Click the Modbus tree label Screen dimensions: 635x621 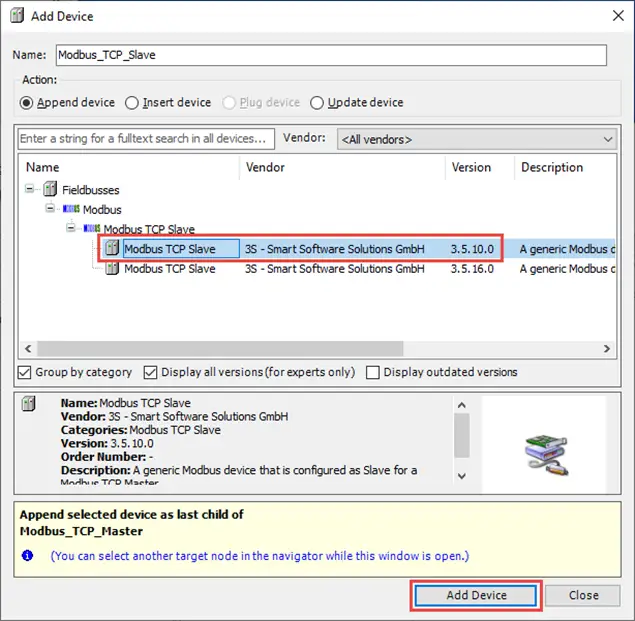click(102, 210)
